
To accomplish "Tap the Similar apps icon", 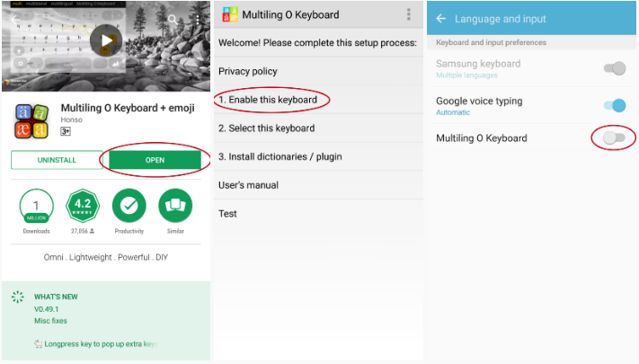I will [175, 207].
